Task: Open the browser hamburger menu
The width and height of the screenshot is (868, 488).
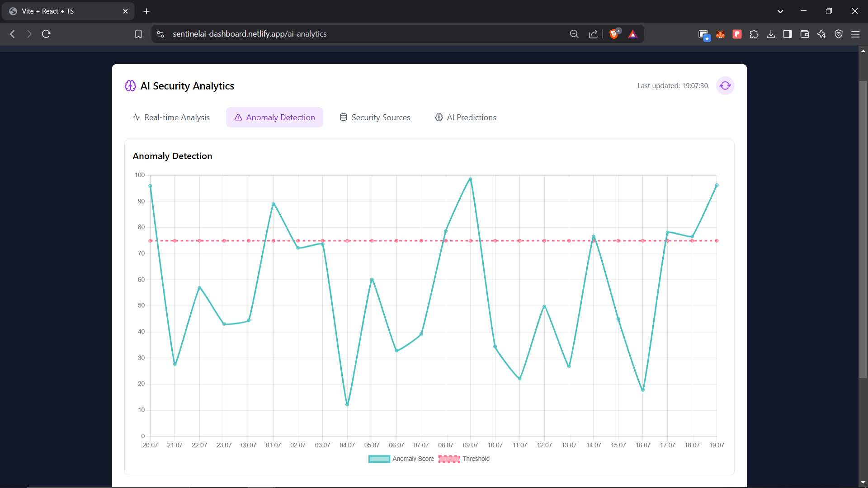Action: (856, 34)
